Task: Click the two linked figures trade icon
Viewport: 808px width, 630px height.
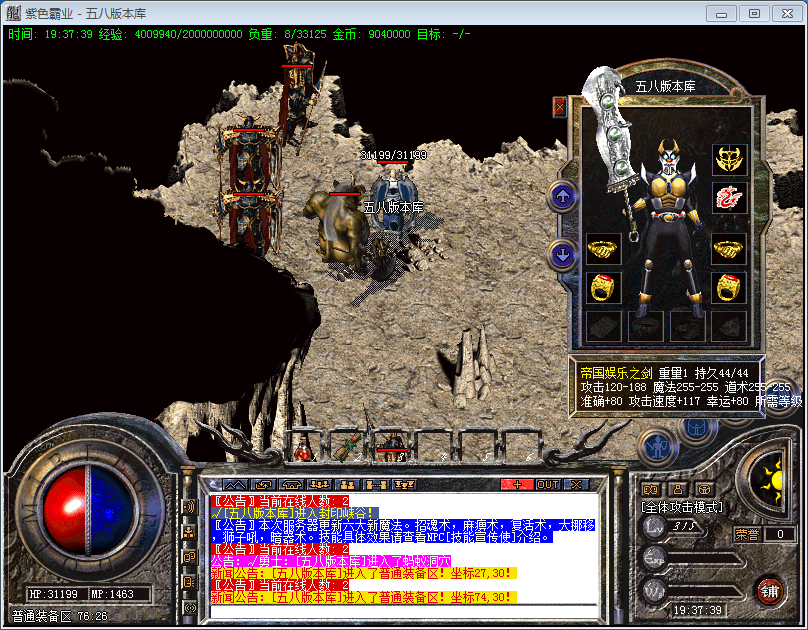Action: pos(376,485)
